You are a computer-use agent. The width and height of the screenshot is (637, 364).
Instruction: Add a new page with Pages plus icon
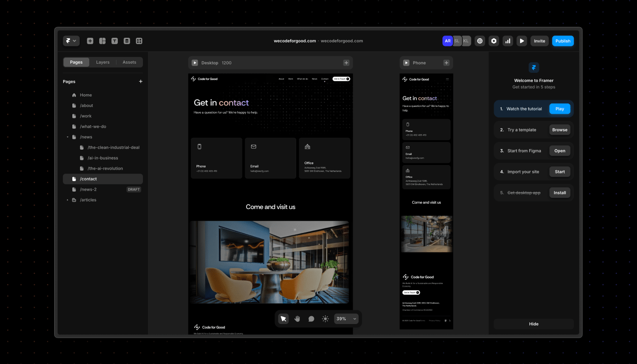click(141, 81)
